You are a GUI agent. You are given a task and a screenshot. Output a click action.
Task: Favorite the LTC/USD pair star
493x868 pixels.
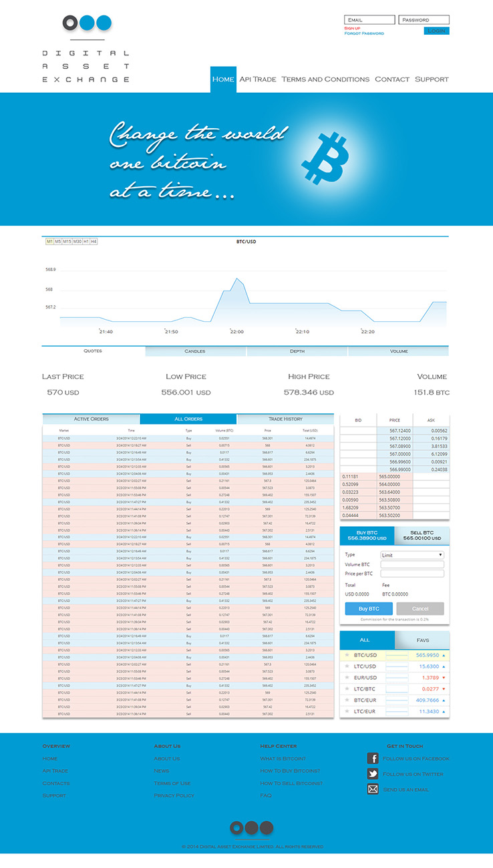click(x=347, y=666)
